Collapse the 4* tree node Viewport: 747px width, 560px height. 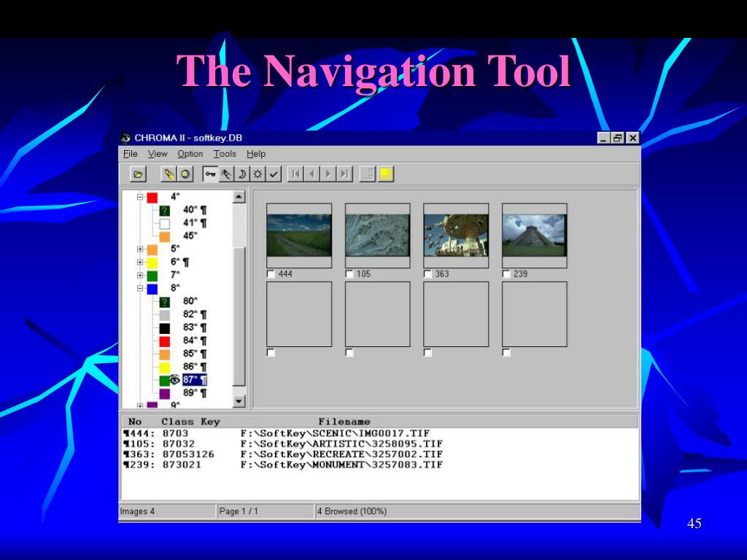point(140,197)
